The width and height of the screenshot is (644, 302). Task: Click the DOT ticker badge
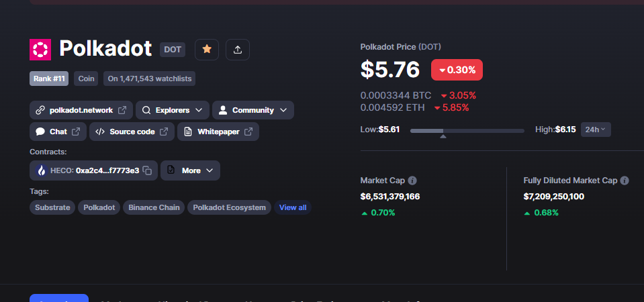click(173, 50)
